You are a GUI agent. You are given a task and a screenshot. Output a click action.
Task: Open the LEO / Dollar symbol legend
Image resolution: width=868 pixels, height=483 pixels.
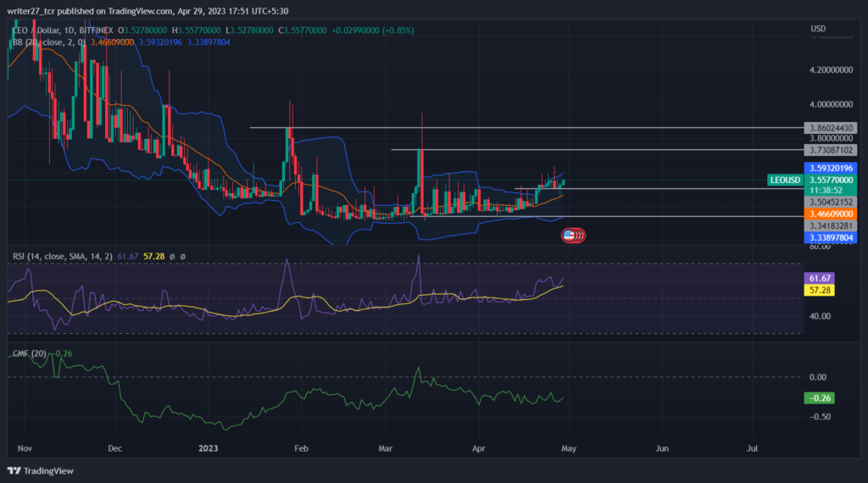click(x=62, y=31)
